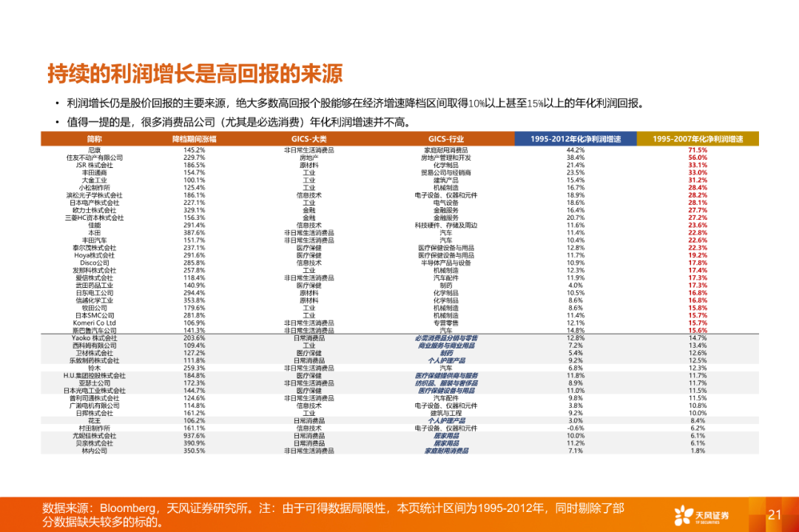Click the industry 贸易公司与经销商
The width and height of the screenshot is (799, 532).
tap(446, 172)
